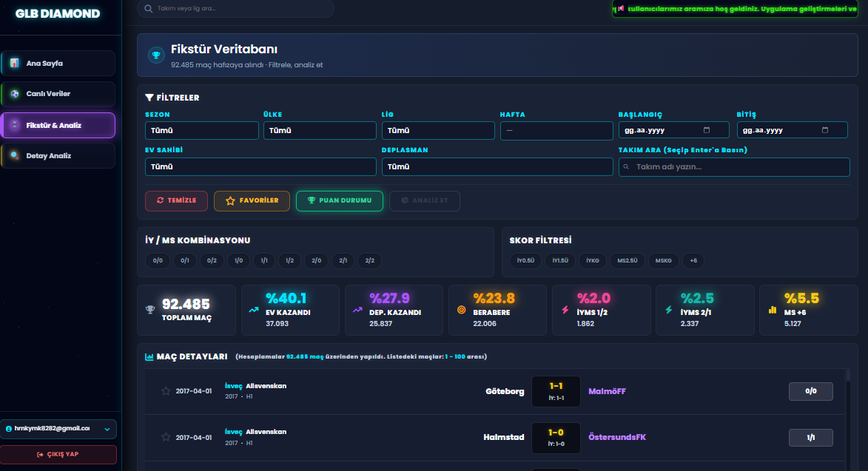Image resolution: width=868 pixels, height=471 pixels.
Task: Toggle the 2/2 İY/MS combination chip
Action: [x=370, y=260]
